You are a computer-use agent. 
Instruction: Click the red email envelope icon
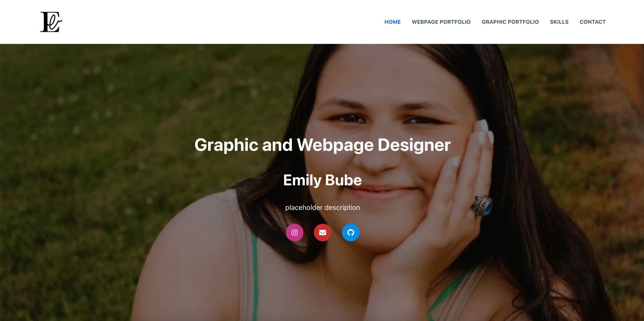tap(323, 232)
